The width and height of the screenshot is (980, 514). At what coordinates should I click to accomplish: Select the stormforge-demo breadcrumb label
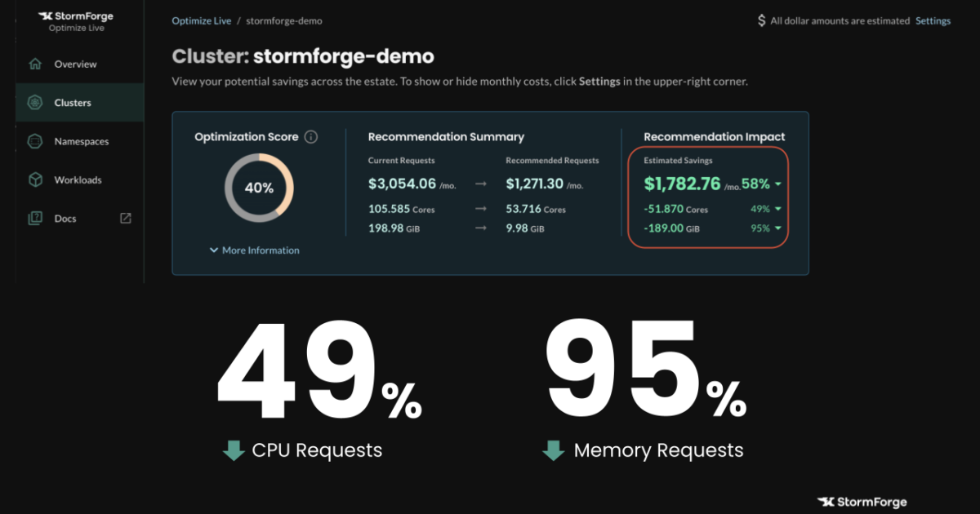coord(286,20)
